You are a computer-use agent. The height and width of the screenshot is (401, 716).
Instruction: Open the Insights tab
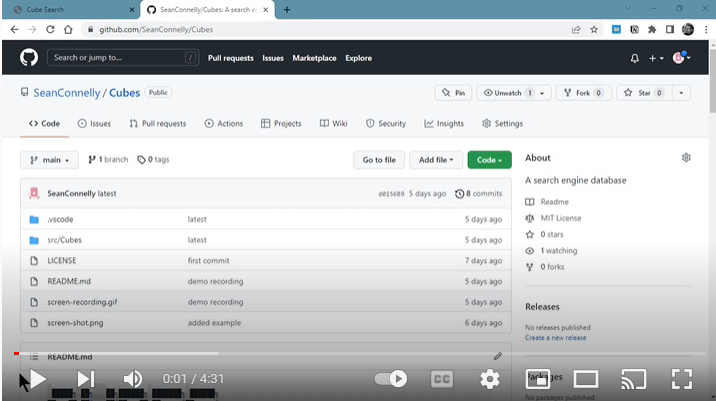coord(444,123)
